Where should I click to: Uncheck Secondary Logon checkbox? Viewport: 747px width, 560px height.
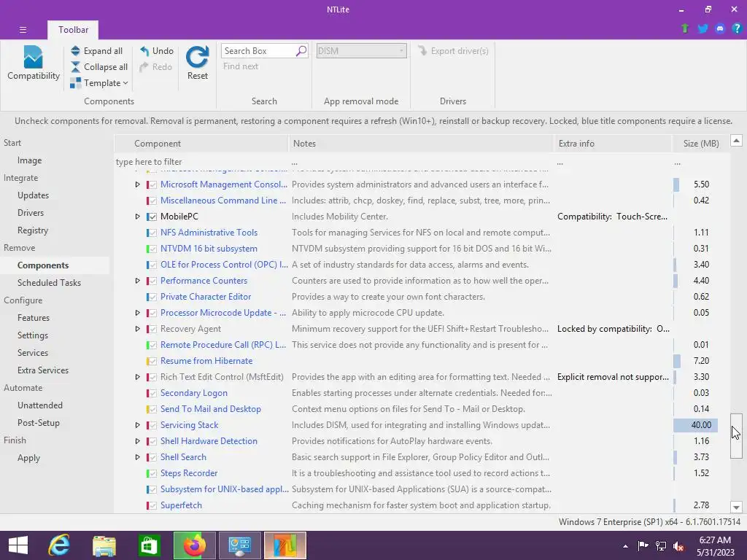point(152,393)
